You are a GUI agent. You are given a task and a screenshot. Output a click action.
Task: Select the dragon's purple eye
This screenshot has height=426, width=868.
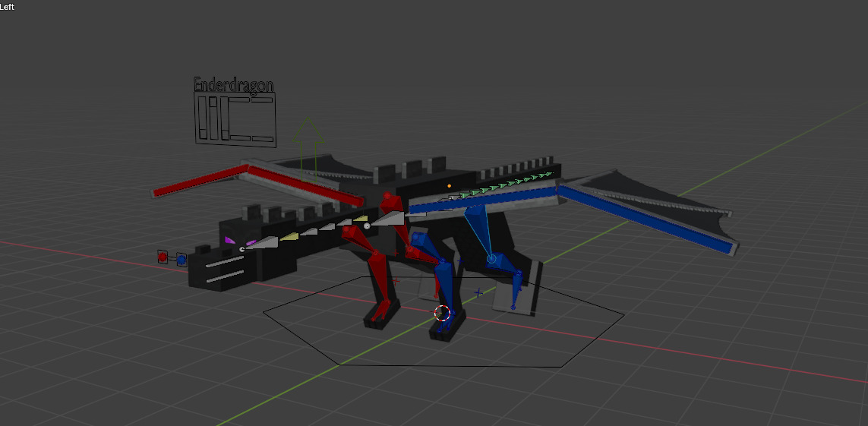click(230, 240)
